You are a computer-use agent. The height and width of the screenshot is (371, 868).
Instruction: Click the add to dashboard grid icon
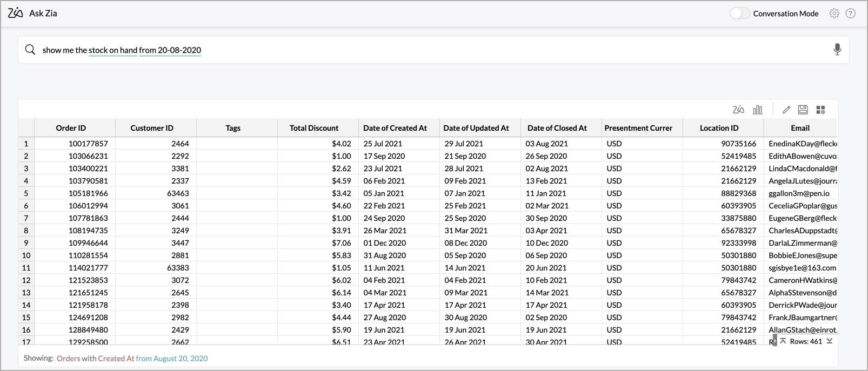pos(820,110)
